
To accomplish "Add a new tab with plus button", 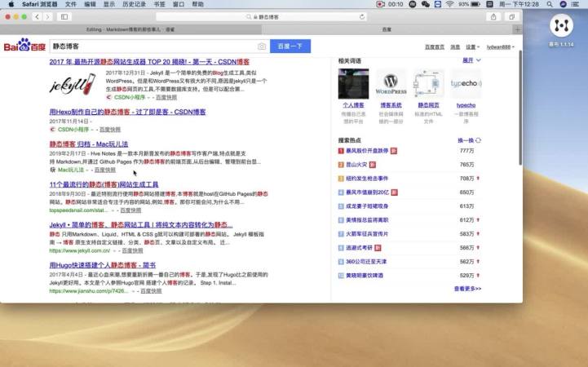I will click(518, 29).
